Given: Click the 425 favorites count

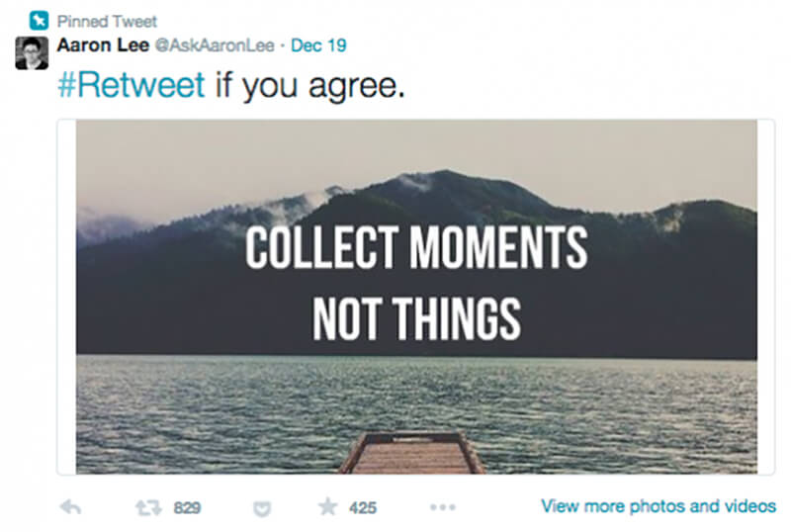Looking at the screenshot, I should [x=363, y=507].
